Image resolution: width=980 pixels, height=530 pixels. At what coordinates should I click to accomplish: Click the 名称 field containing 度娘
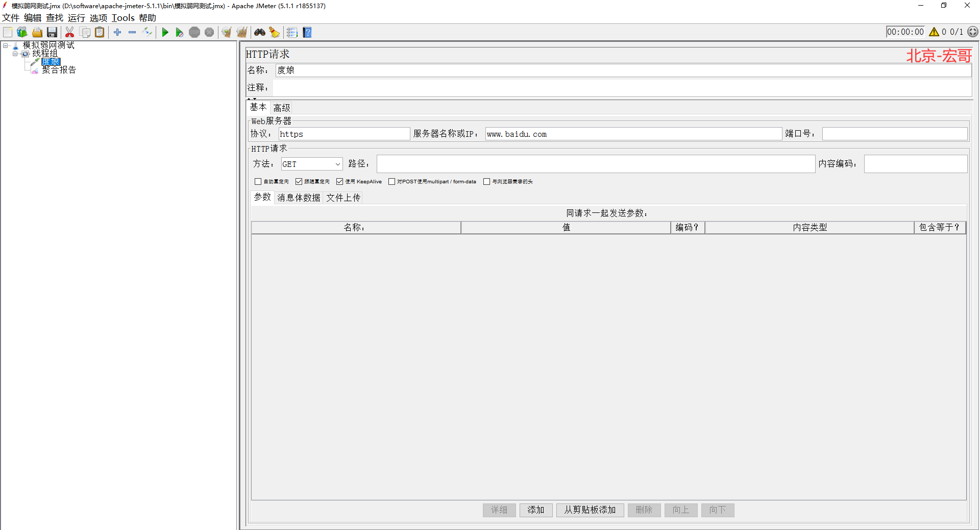pyautogui.click(x=623, y=70)
